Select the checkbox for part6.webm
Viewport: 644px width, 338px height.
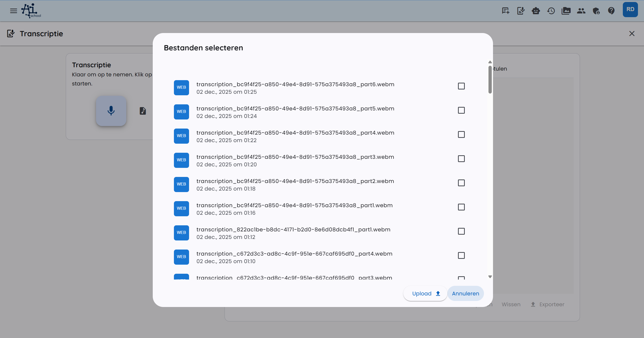point(461,86)
